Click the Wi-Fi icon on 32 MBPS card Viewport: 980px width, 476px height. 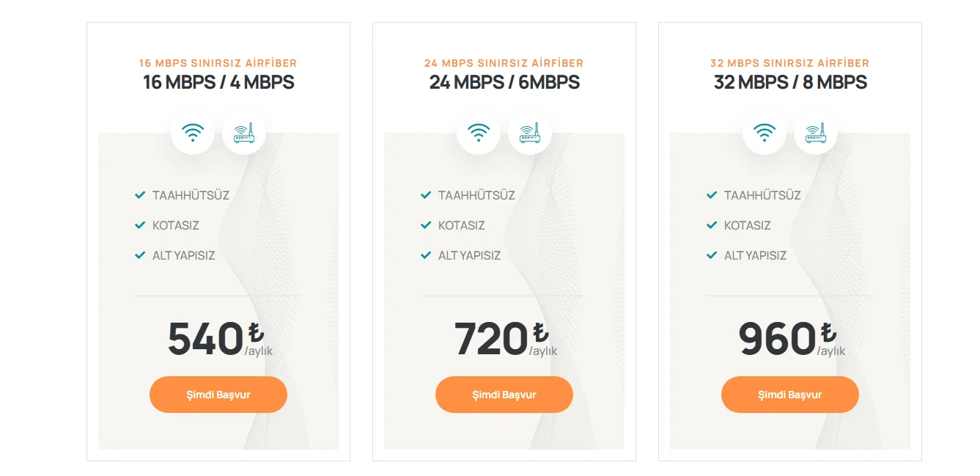coord(765,133)
